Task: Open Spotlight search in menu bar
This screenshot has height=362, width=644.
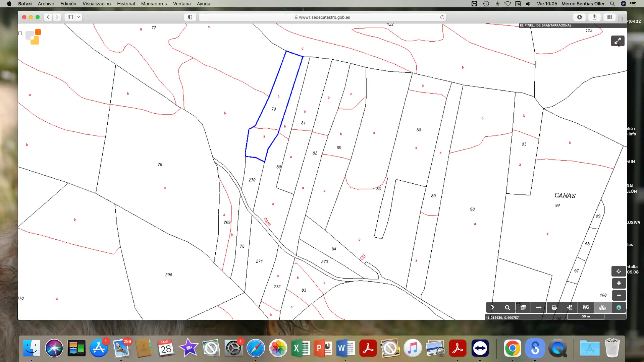Action: click(612, 4)
